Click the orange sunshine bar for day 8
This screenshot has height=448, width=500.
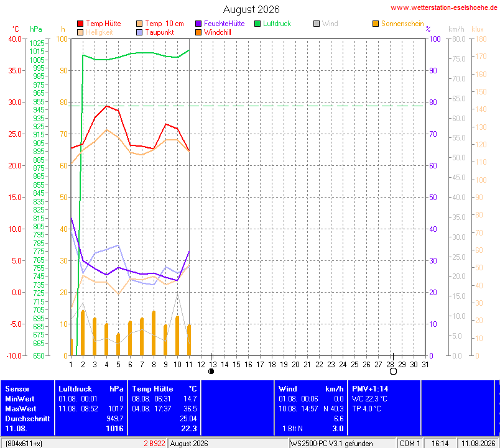click(154, 333)
